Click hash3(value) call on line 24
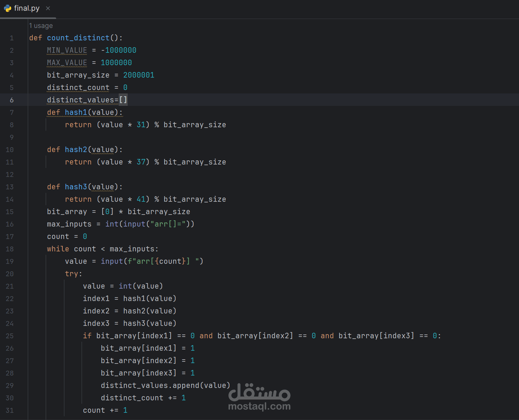This screenshot has height=420, width=519. 150,323
